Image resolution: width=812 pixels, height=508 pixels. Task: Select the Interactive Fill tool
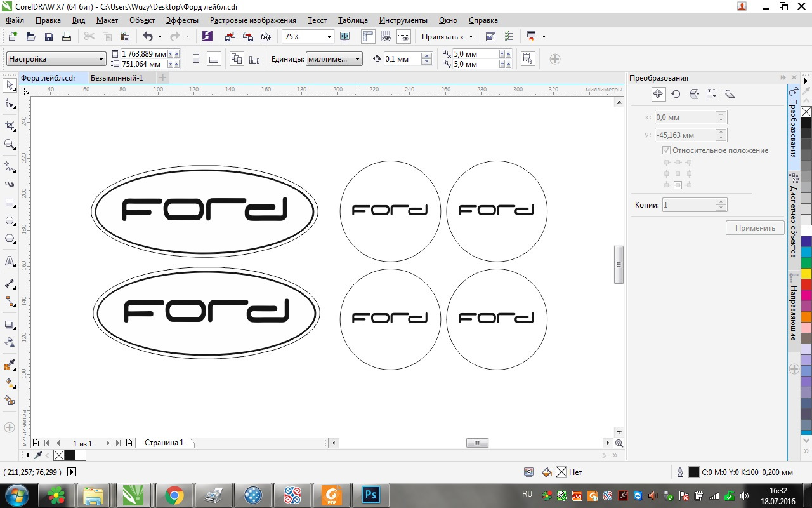coord(10,383)
